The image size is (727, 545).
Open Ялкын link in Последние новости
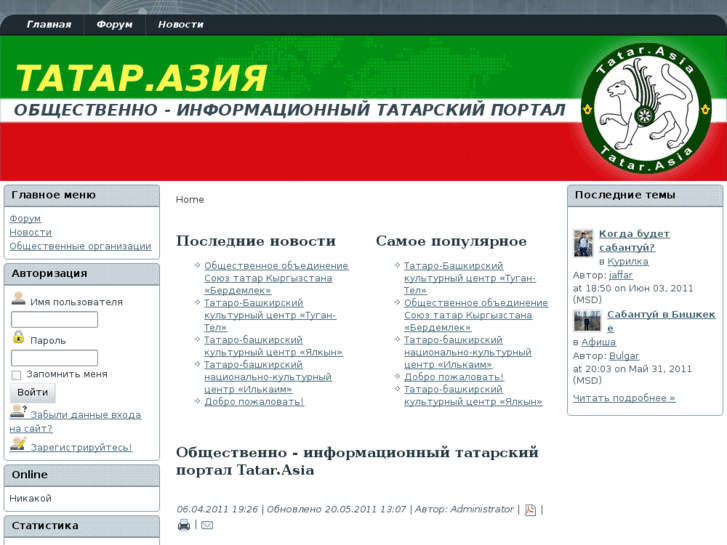[x=273, y=346]
